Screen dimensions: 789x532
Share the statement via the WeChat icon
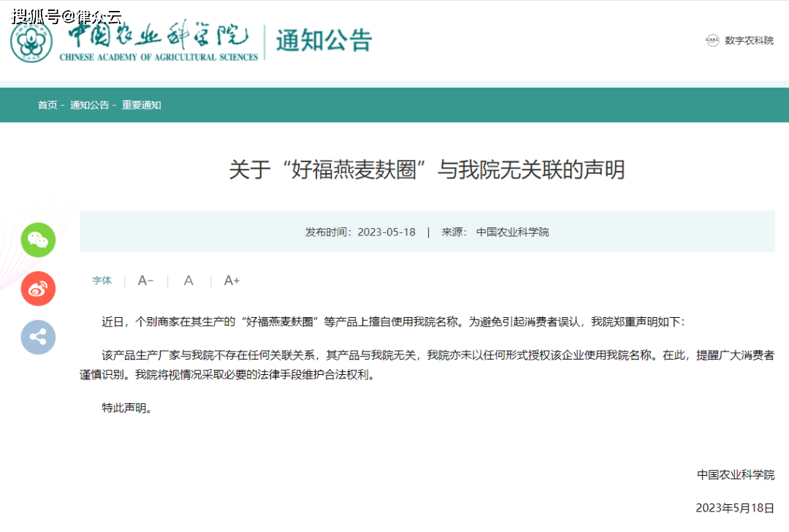tap(38, 240)
